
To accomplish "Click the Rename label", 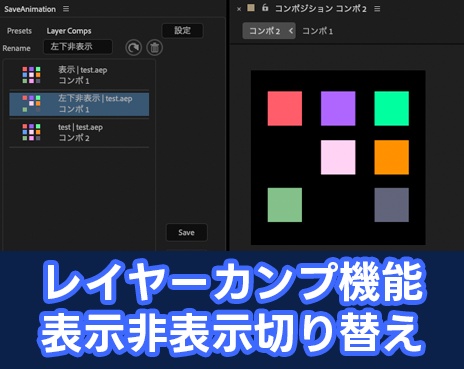I will (16, 48).
